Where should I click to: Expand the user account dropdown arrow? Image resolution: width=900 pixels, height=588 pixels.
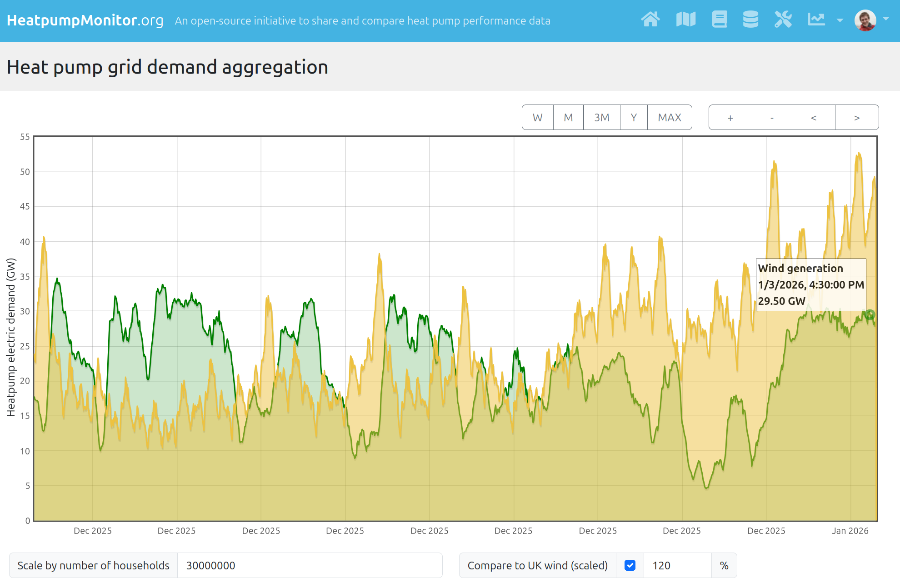click(886, 19)
